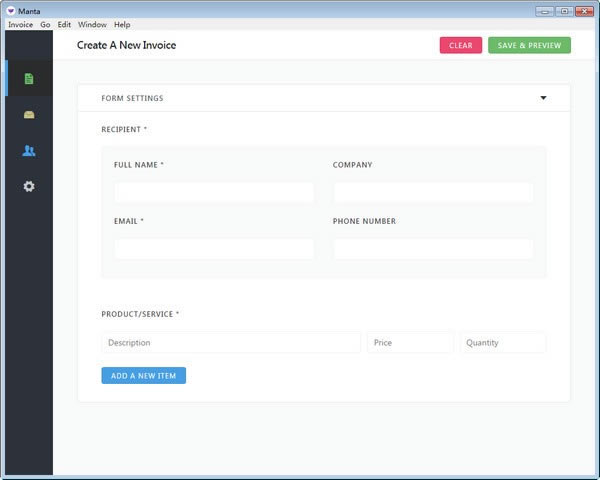
Task: Click into the Quantity field
Action: 503,343
